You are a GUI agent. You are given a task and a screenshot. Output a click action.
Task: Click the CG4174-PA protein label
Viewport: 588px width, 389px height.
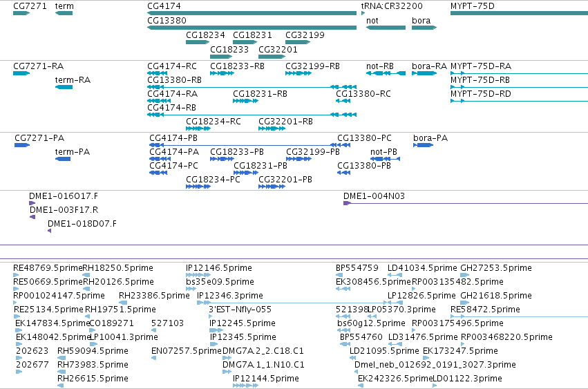(x=174, y=152)
